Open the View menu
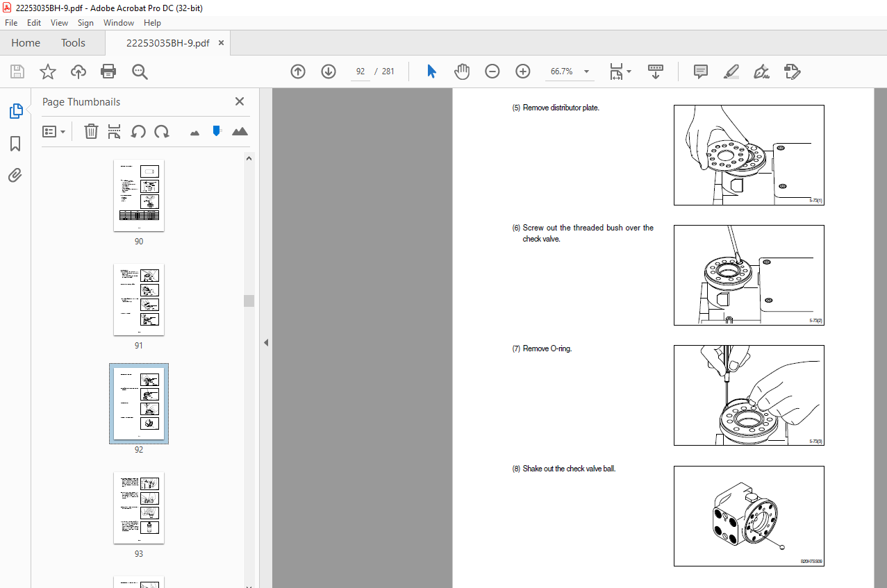 (60, 23)
